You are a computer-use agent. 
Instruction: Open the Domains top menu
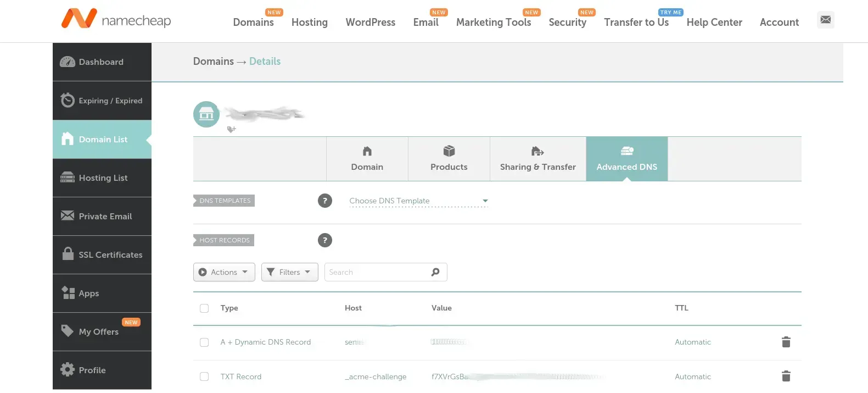(x=253, y=22)
